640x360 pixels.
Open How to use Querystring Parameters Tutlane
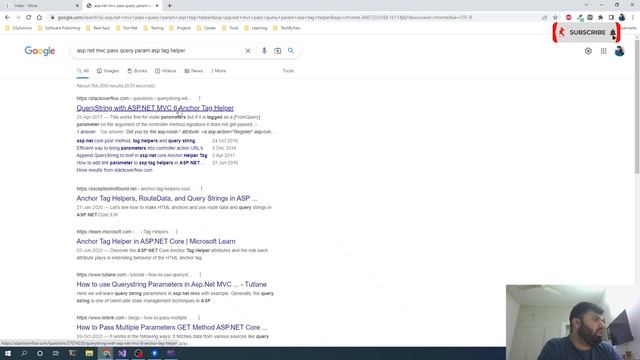click(171, 284)
